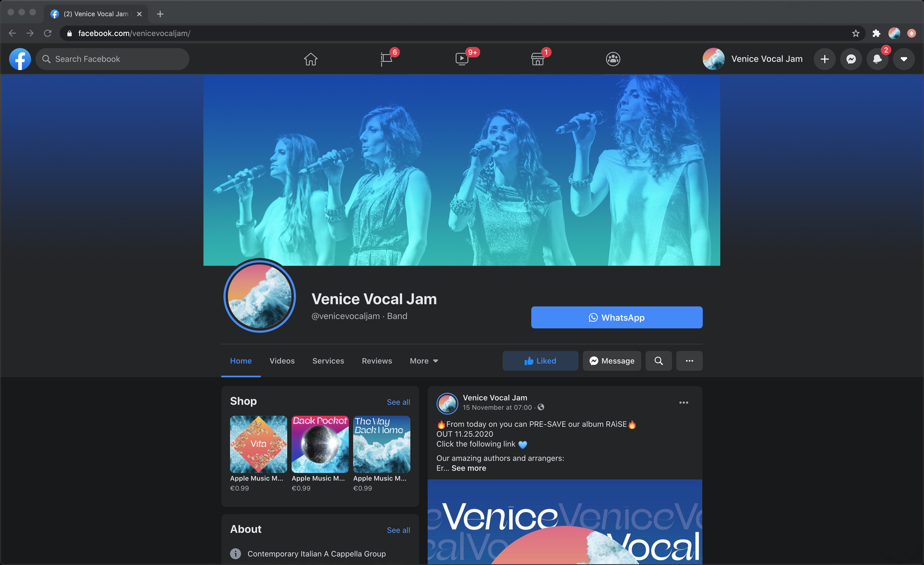The height and width of the screenshot is (565, 924).
Task: Open Watch video icon with 9+ badge
Action: tap(462, 59)
